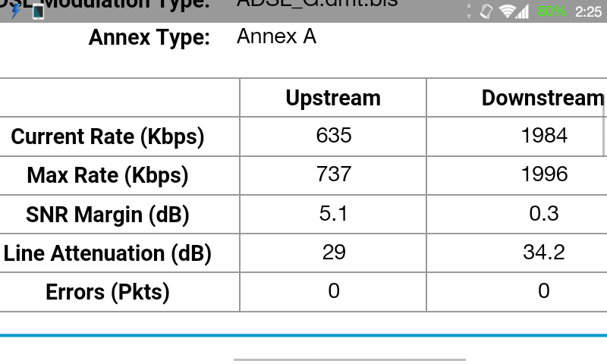Tap the SNR Margin (dB) row label
This screenshot has height=364, width=607.
point(108,215)
